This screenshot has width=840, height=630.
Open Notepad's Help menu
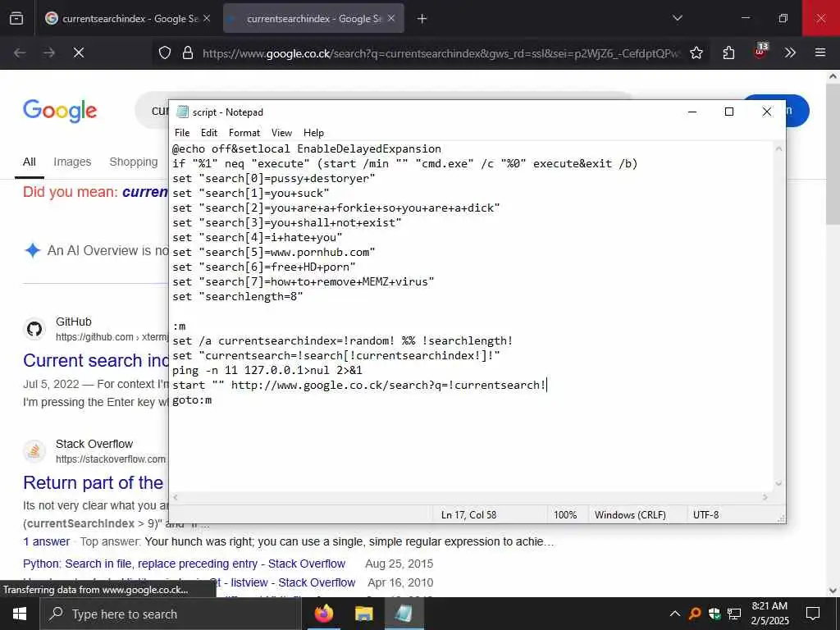click(313, 133)
